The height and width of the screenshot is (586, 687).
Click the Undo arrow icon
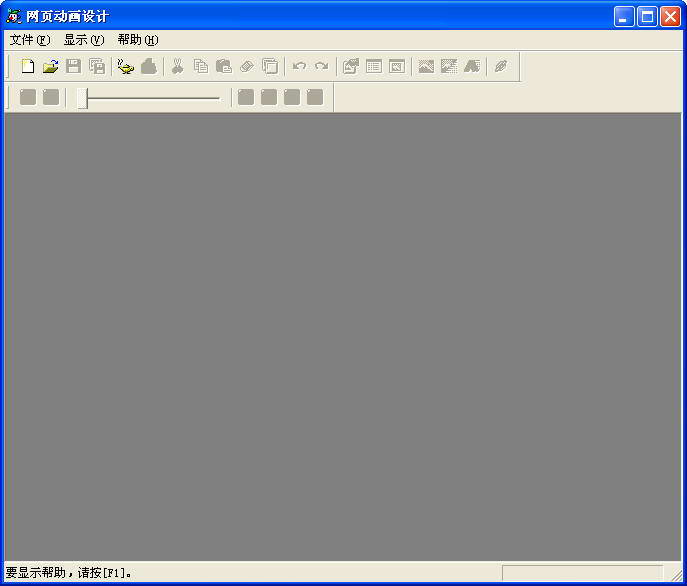coord(299,67)
